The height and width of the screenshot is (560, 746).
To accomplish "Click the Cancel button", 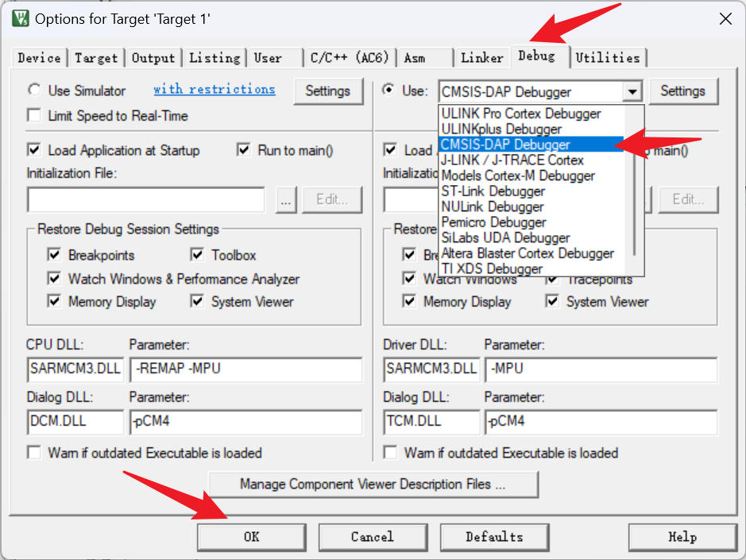I will coord(373,537).
